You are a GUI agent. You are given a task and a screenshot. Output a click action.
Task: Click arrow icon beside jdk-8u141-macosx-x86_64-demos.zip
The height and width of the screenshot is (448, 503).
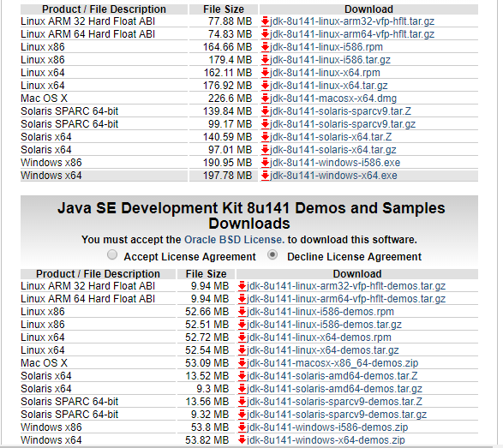point(242,363)
